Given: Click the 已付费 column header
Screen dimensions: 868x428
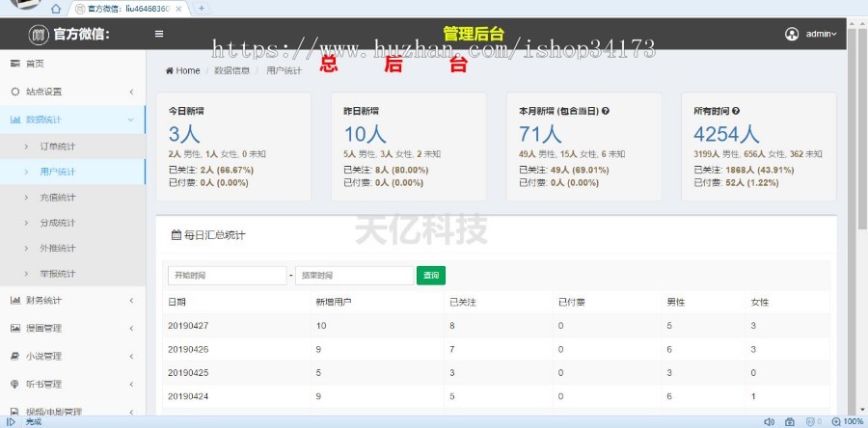Looking at the screenshot, I should (x=572, y=303).
